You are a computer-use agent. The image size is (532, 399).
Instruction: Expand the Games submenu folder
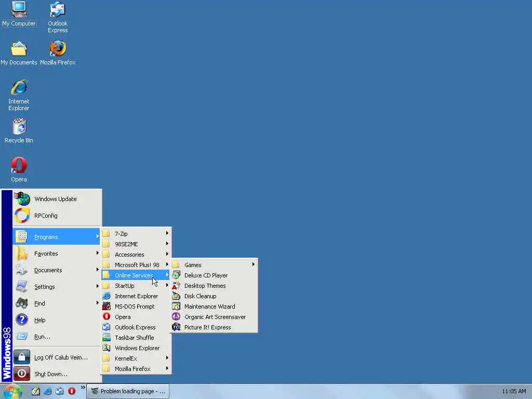[x=214, y=265]
